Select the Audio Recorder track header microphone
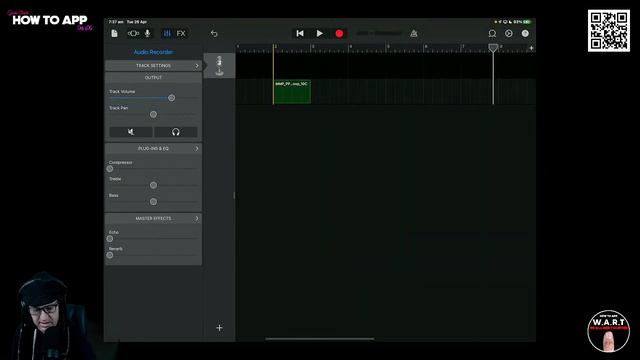The image size is (640, 360). click(219, 66)
